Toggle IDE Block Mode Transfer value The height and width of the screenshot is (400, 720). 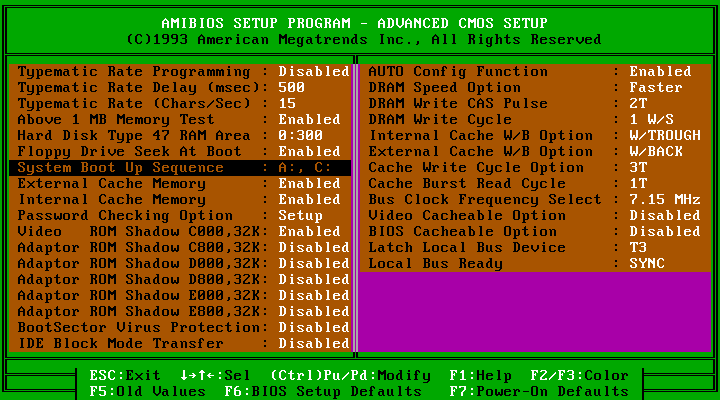(x=313, y=344)
